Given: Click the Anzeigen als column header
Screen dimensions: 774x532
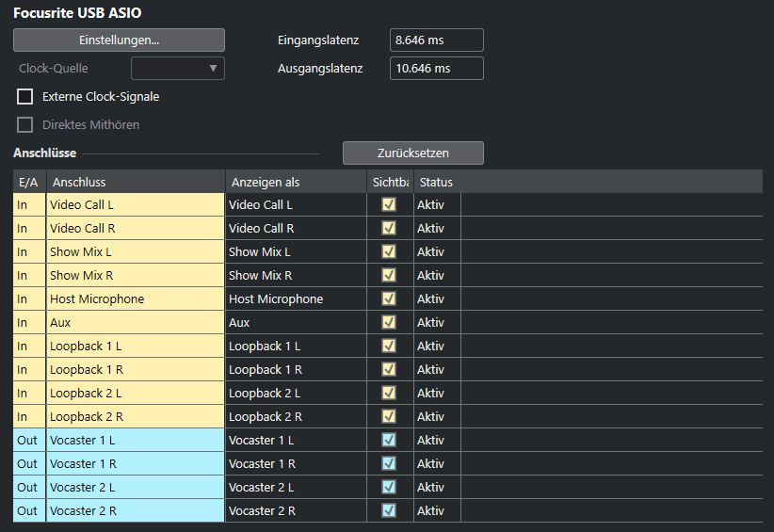Looking at the screenshot, I should [x=297, y=182].
